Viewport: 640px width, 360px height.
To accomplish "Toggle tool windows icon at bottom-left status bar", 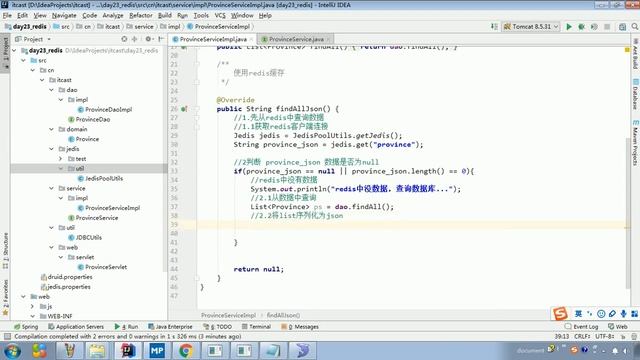I will click(x=7, y=336).
